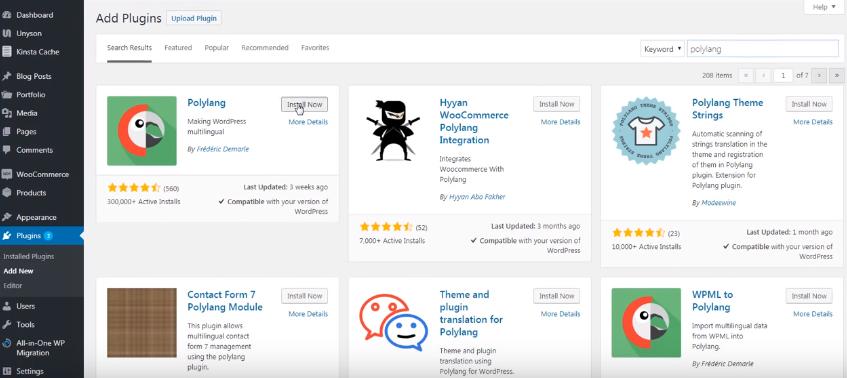Click the Plugins plug icon
847x378 pixels.
pyautogui.click(x=7, y=235)
